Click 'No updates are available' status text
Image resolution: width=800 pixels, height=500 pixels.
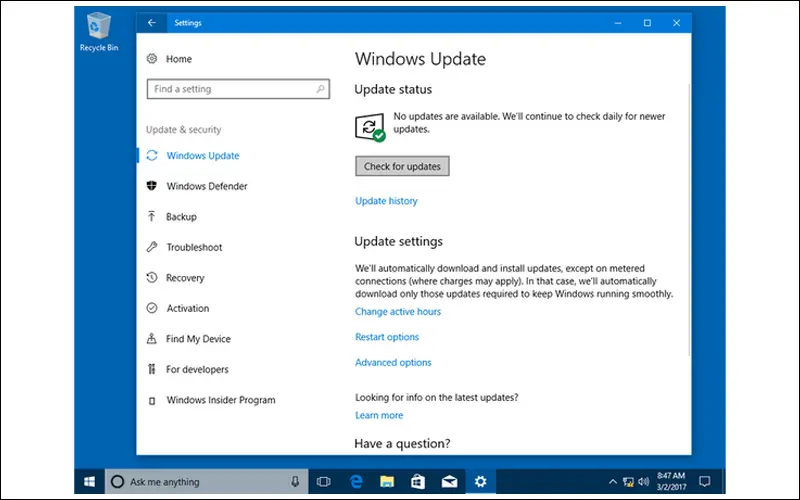pyautogui.click(x=529, y=122)
